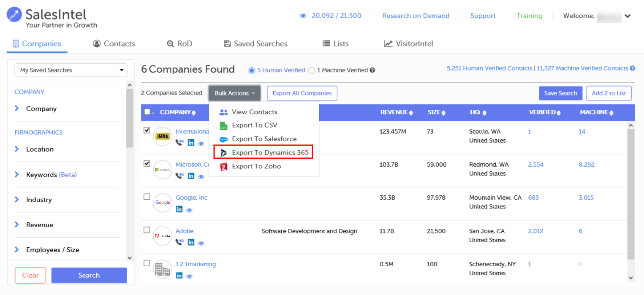
Task: Open the VisitorIntel tab
Action: pos(408,43)
